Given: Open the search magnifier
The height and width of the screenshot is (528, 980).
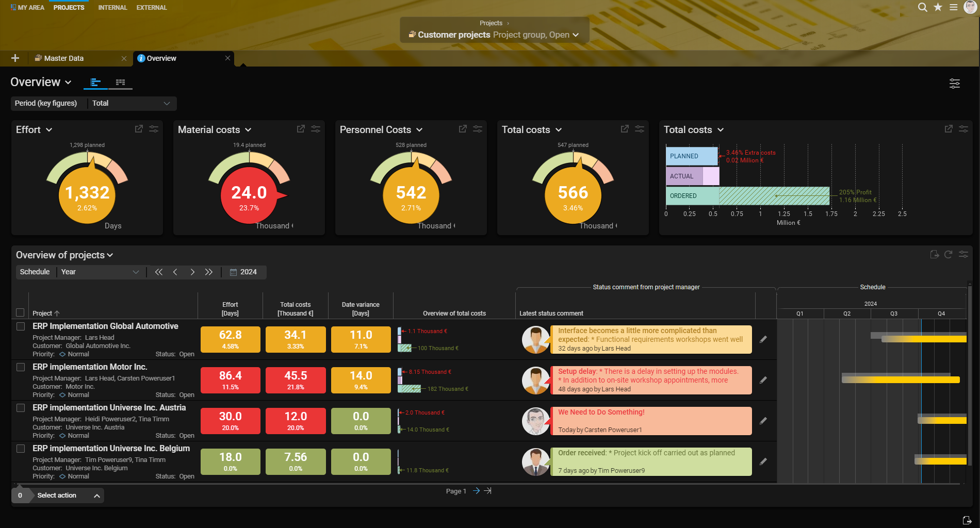Looking at the screenshot, I should [x=923, y=7].
